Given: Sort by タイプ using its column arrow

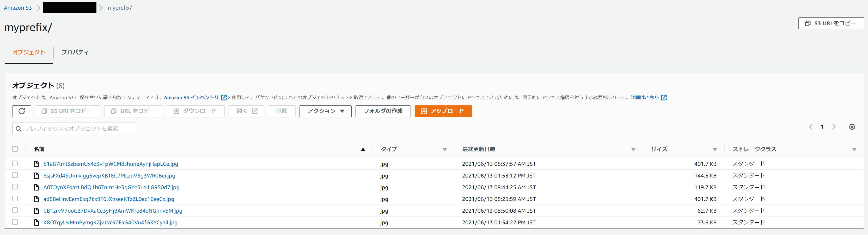Looking at the screenshot, I should coord(444,149).
